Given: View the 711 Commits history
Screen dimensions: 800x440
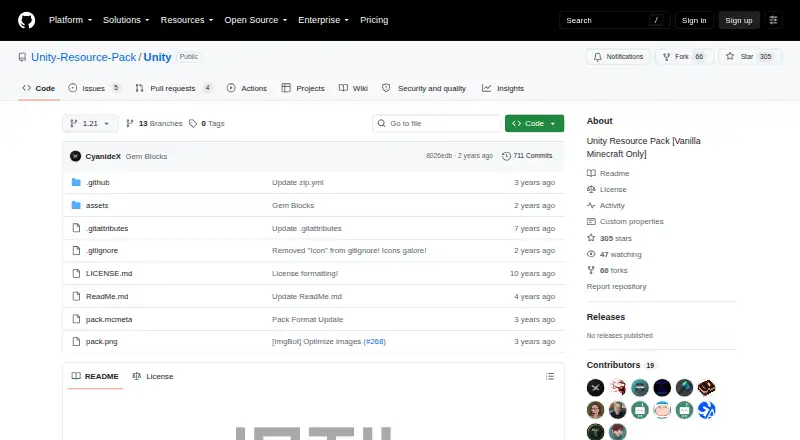Looking at the screenshot, I should tap(527, 156).
